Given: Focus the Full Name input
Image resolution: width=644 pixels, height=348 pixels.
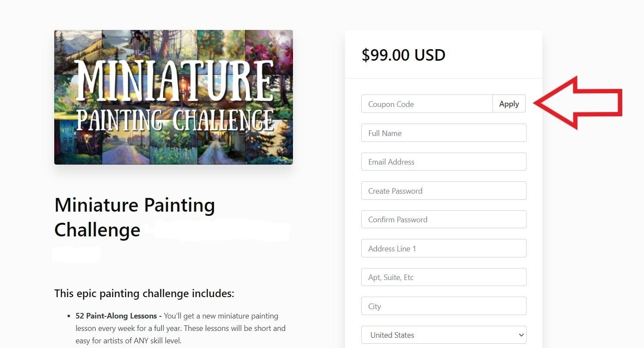Looking at the screenshot, I should 443,133.
